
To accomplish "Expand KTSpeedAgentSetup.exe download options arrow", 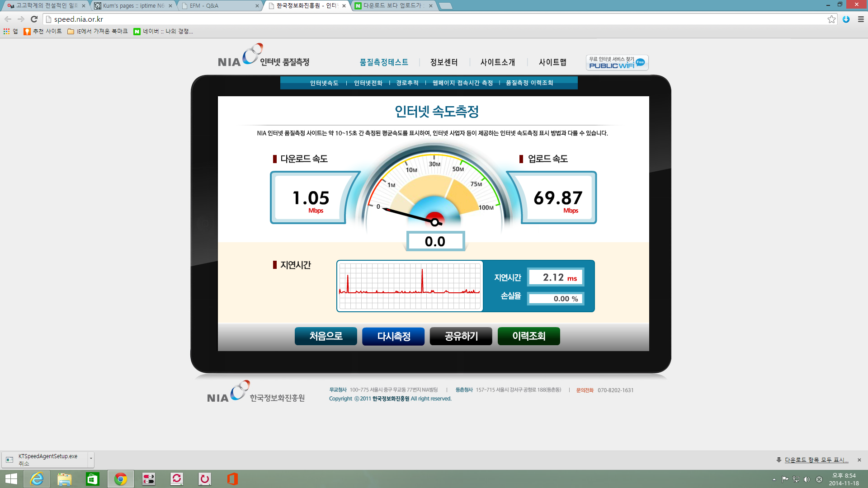I will coord(91,460).
